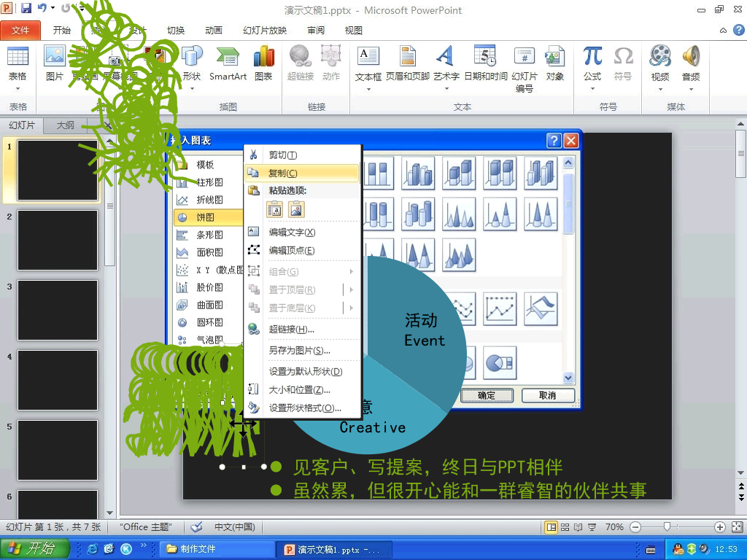Select slide 5 thumbnail
The image size is (747, 560).
58,451
